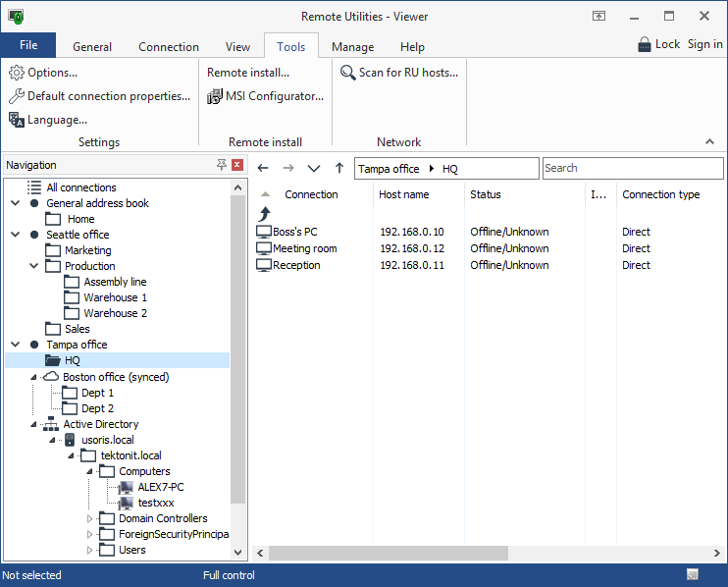
Task: Close the Navigation pane
Action: pos(237,165)
